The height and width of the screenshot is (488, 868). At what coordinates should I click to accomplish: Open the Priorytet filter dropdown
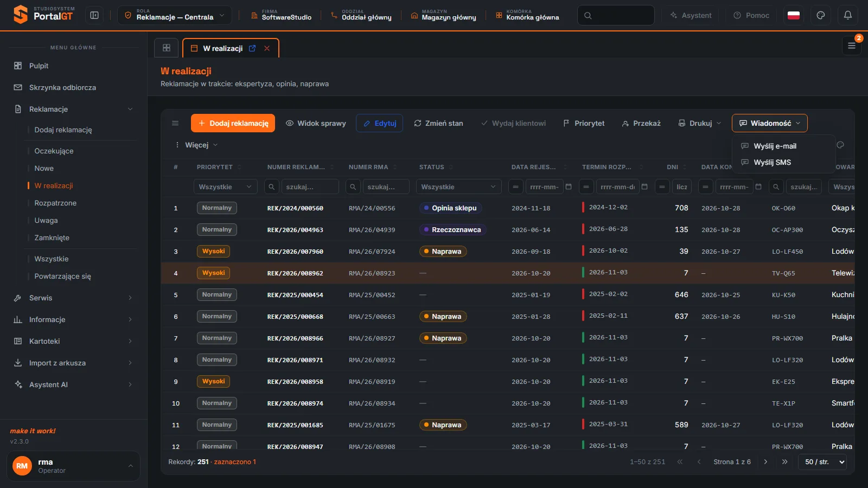226,187
